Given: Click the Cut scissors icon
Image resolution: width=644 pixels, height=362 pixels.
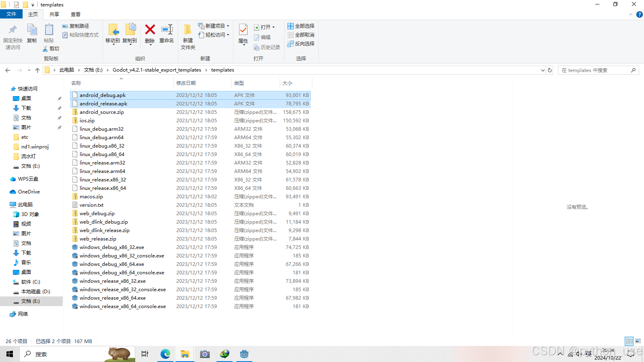Looking at the screenshot, I should (45, 49).
